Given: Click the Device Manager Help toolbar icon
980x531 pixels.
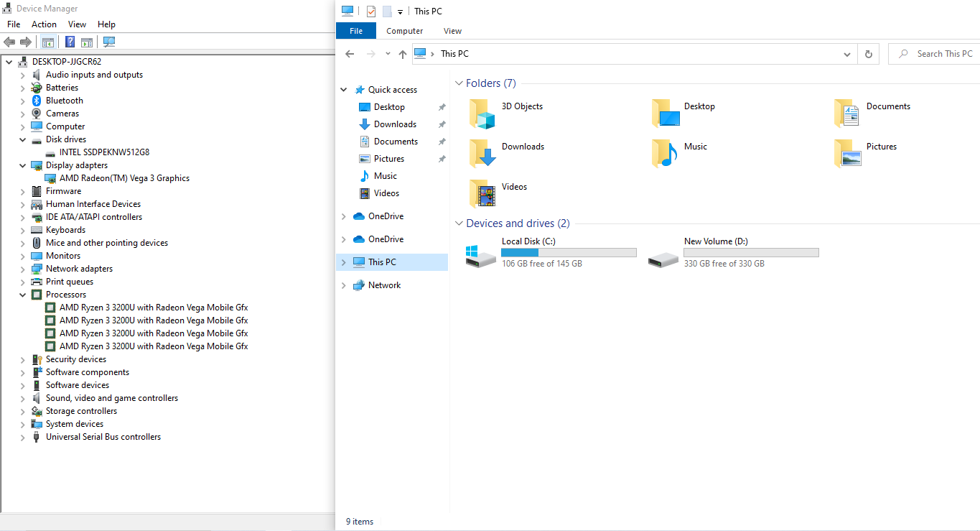Looking at the screenshot, I should (70, 42).
